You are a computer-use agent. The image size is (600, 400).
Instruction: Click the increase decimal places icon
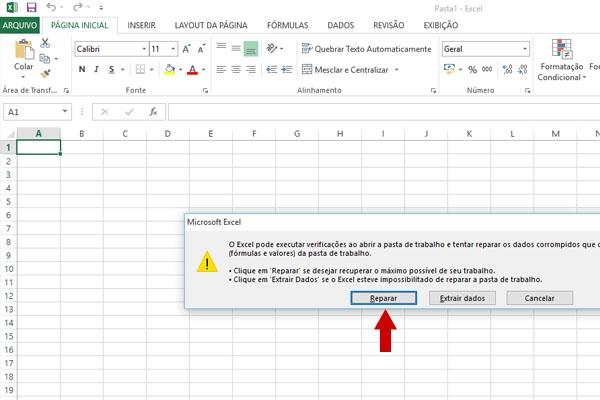(x=507, y=69)
